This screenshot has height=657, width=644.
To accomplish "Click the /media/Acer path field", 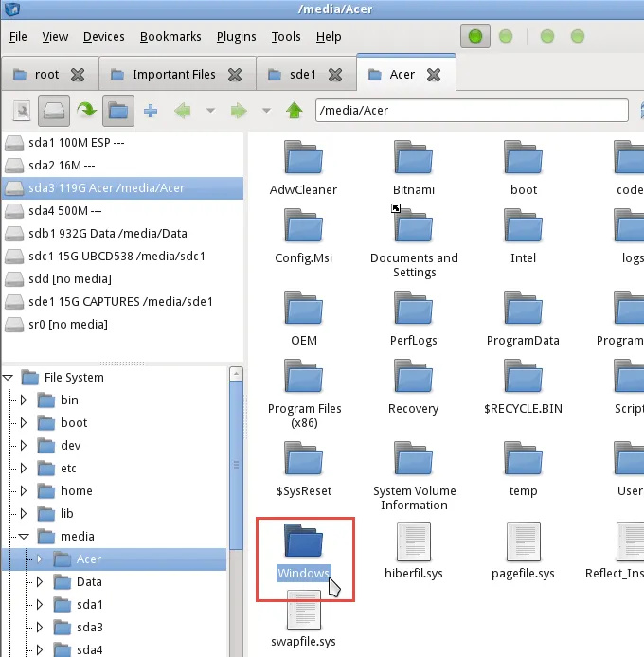I will [471, 111].
